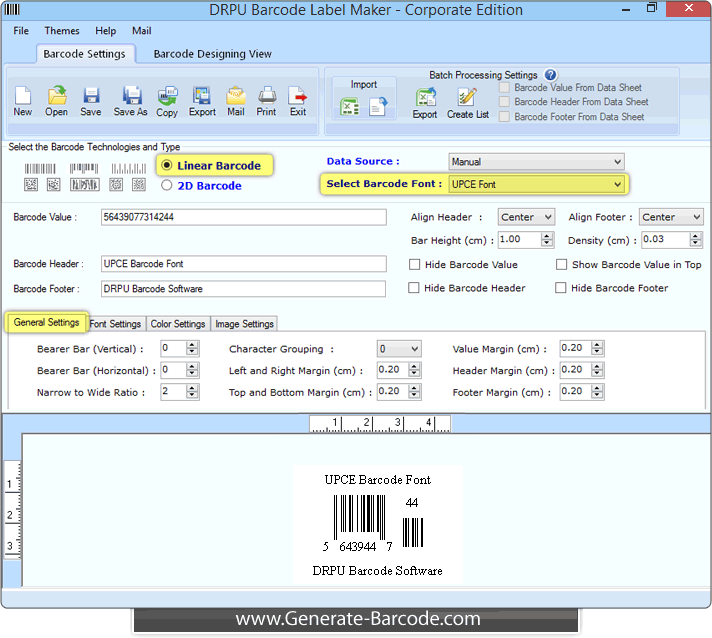712x638 pixels.
Task: Click the first 2D barcode sample icon
Action: click(31, 184)
